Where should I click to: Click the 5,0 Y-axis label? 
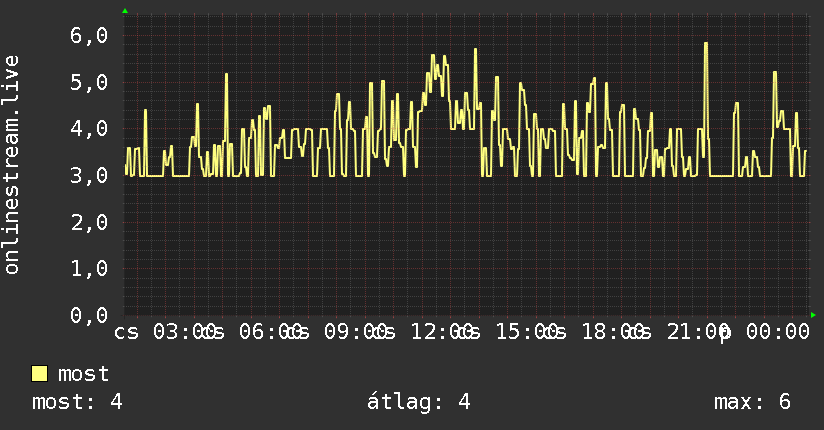[89, 83]
